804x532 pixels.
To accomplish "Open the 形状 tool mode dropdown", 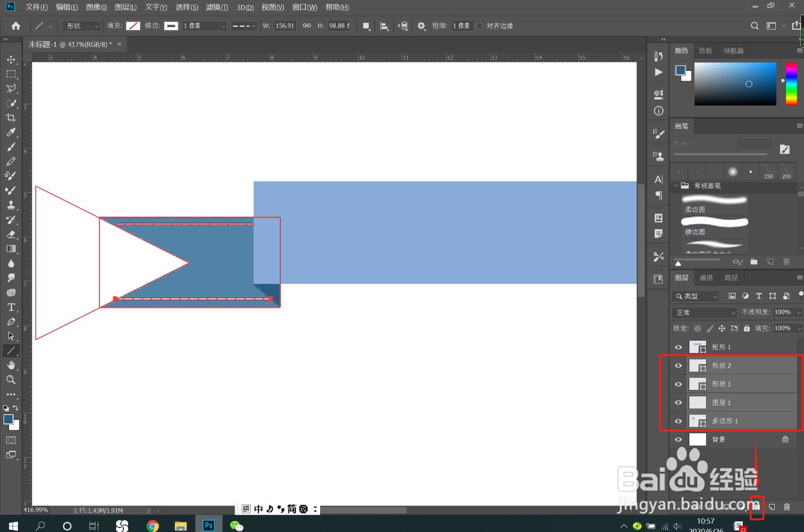I will (82, 26).
